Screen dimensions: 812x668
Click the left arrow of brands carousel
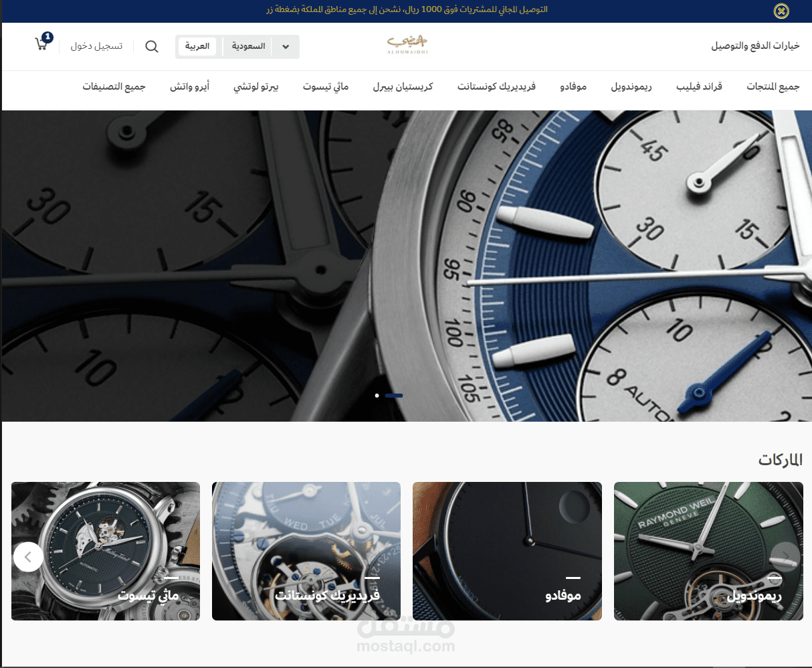coord(28,556)
